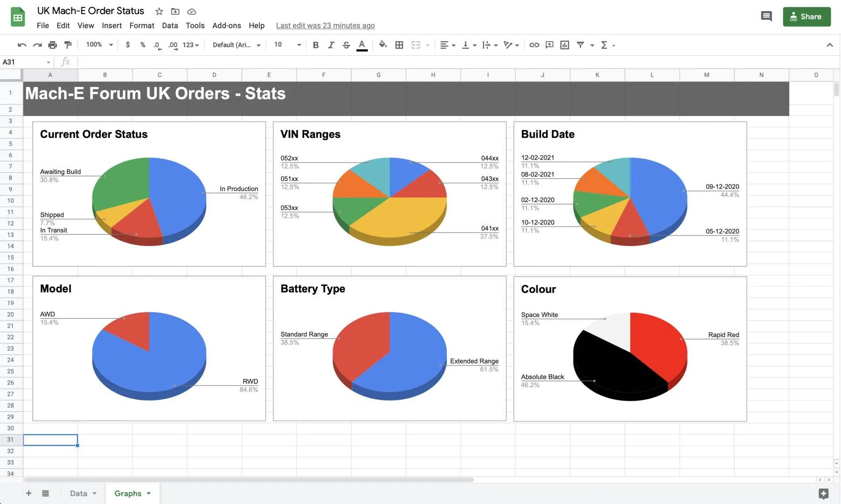The image size is (841, 504).
Task: Open the text color picker
Action: [x=362, y=45]
